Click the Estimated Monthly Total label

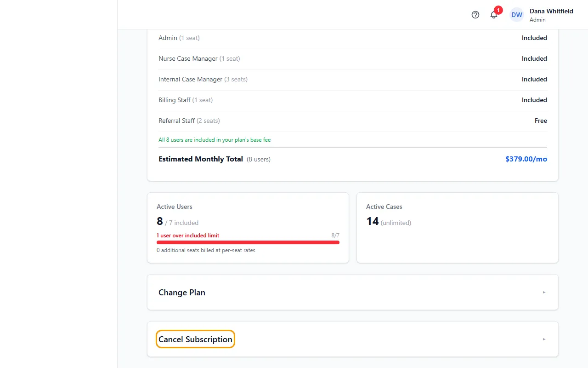point(201,159)
